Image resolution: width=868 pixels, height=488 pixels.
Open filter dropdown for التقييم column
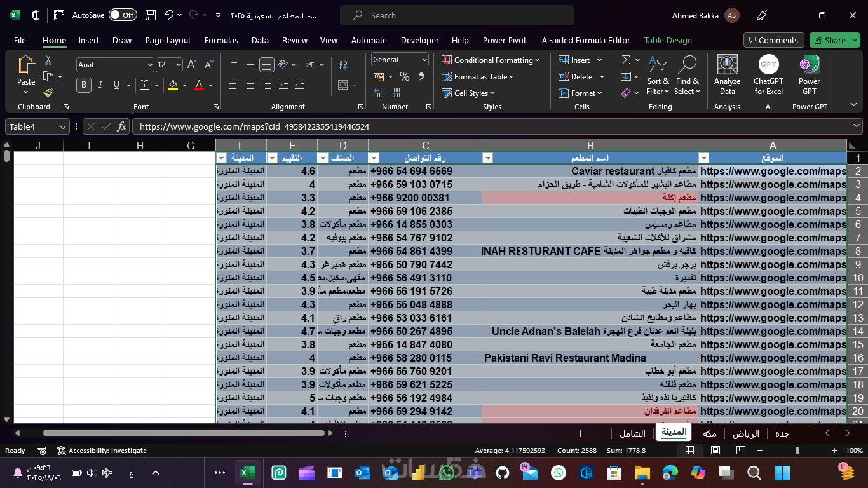(272, 158)
